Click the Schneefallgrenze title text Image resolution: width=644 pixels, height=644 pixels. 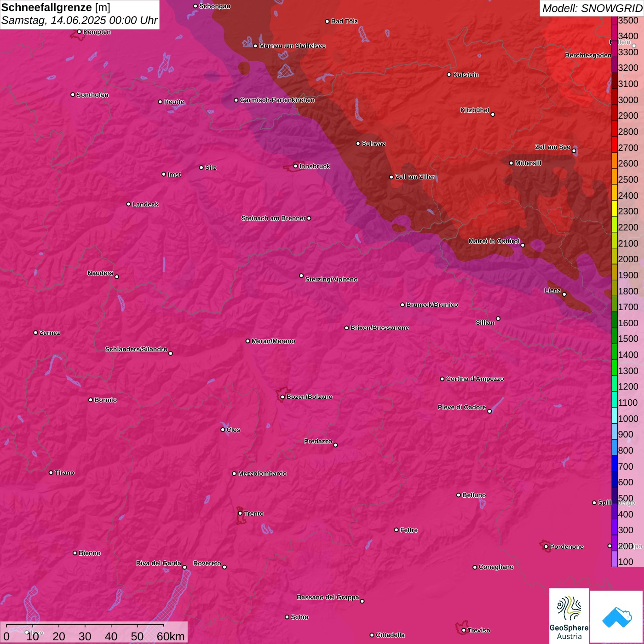46,7
